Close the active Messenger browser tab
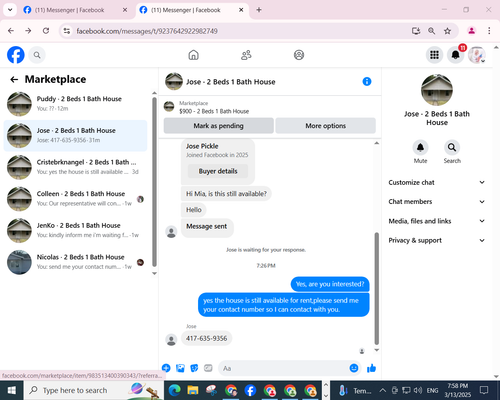The width and height of the screenshot is (500, 400). (241, 10)
